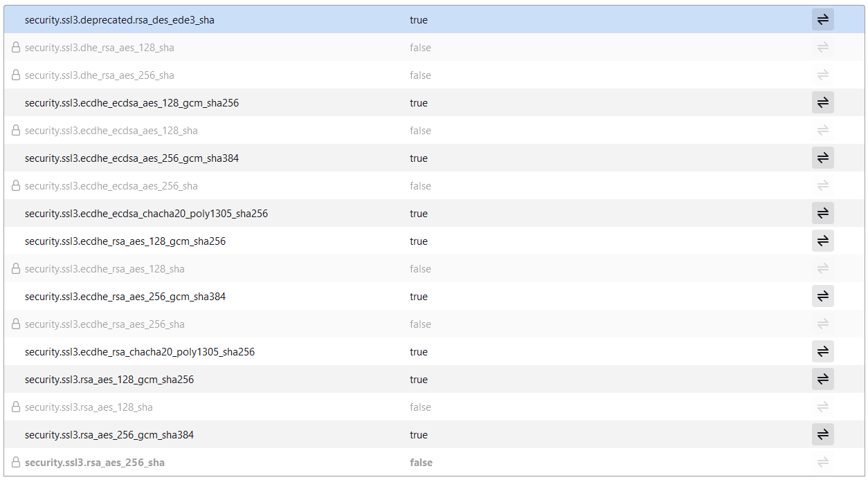The width and height of the screenshot is (868, 482).
Task: Click the true value of security.ssl3.deprecated.rsa_des_ede3_sha
Action: tap(419, 20)
